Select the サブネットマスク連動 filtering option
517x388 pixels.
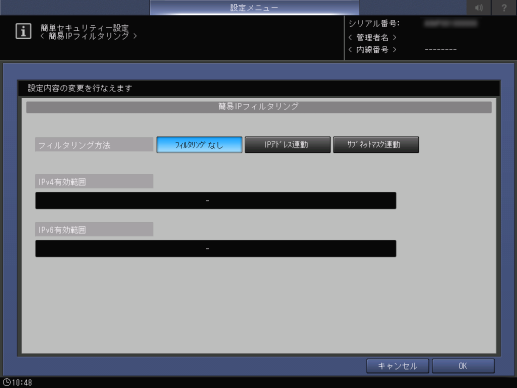(x=376, y=145)
